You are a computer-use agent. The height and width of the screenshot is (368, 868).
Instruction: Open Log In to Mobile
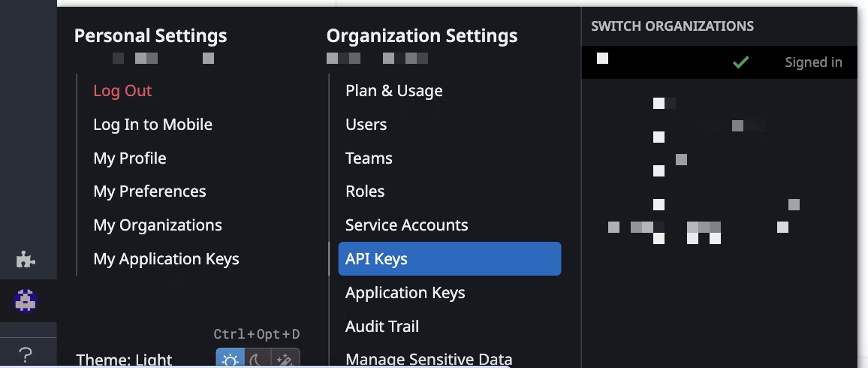152,125
